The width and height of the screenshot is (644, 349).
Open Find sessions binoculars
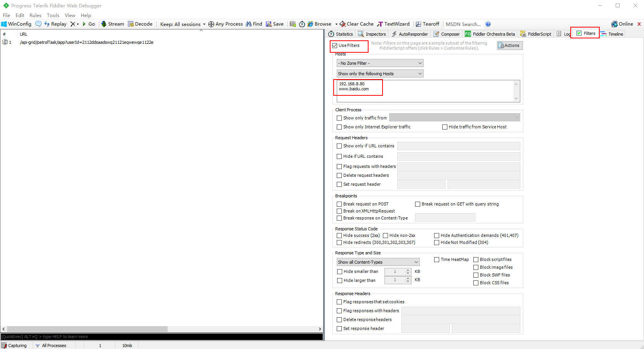click(x=254, y=24)
